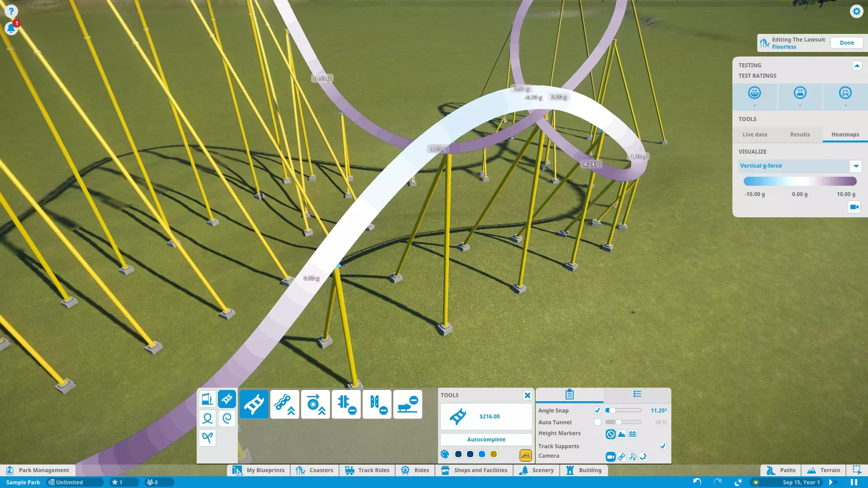Image resolution: width=868 pixels, height=488 pixels.
Task: Uncheck the Track Supports checkbox
Action: point(663,446)
